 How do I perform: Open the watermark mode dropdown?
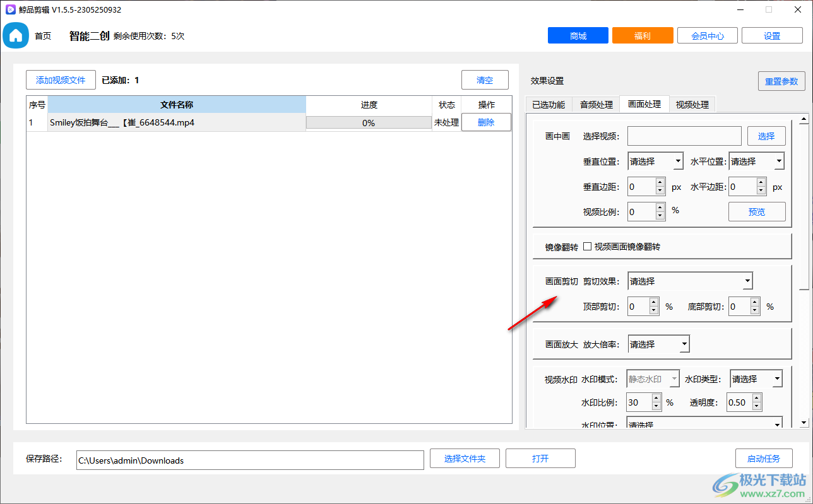[x=653, y=379]
